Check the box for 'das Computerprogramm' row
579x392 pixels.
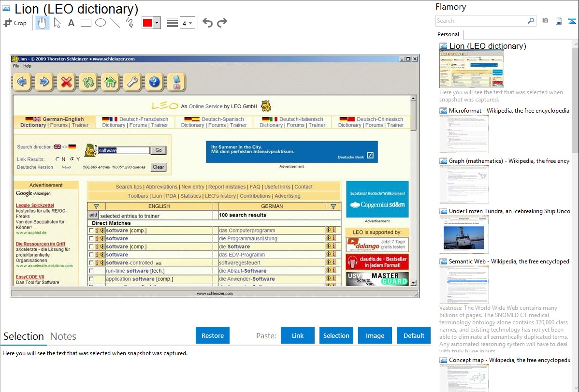pyautogui.click(x=91, y=231)
